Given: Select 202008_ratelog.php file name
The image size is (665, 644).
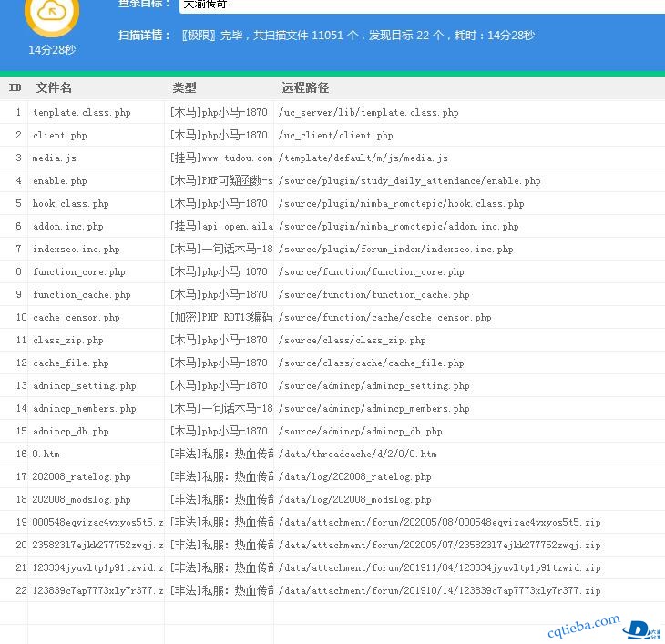Looking at the screenshot, I should click(x=81, y=477).
